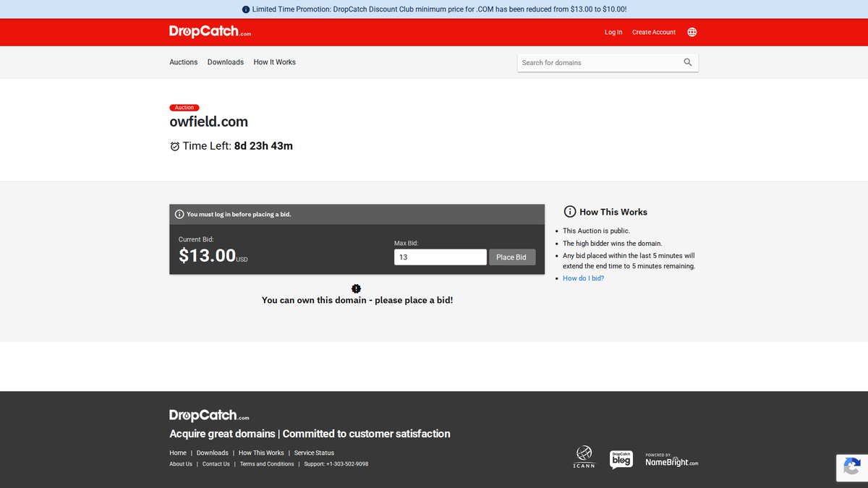868x488 pixels.
Task: Click 'You can own this domain' message
Action: pyautogui.click(x=357, y=300)
